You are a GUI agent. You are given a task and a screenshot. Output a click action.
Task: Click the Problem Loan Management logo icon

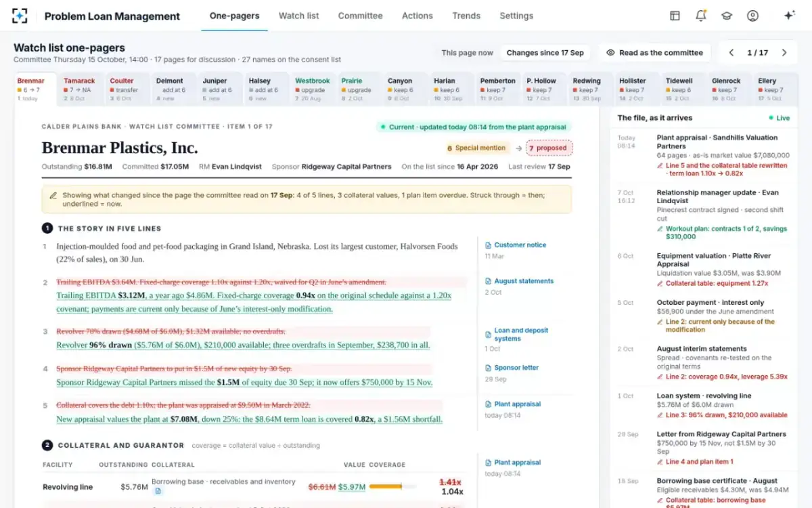coord(20,16)
